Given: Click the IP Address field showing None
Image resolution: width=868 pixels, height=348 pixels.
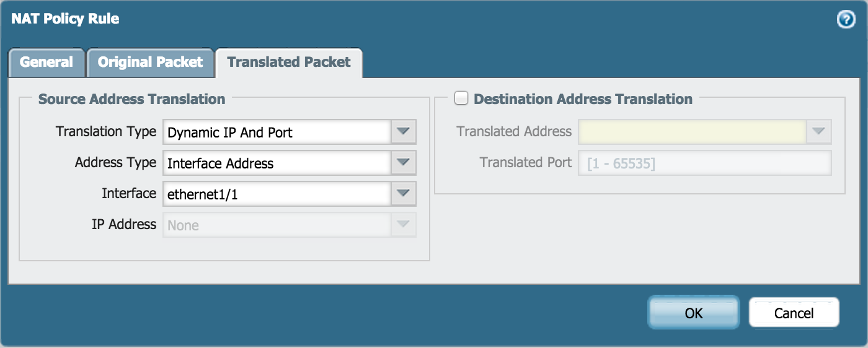Looking at the screenshot, I should 277,225.
